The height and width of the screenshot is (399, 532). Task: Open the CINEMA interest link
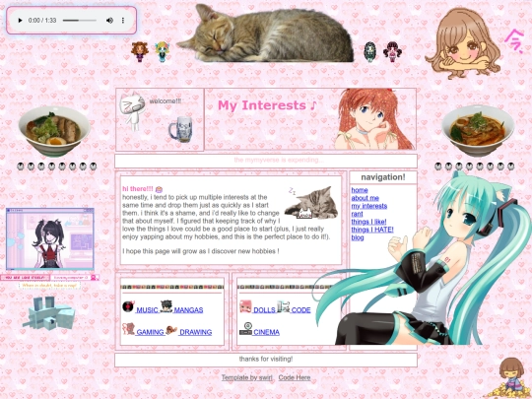coord(266,333)
